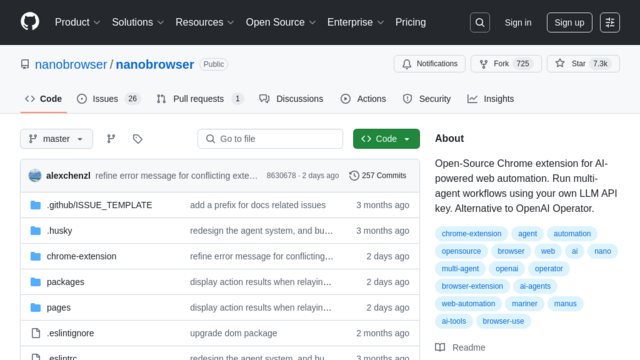Switch to the Code tab
Screen dimensions: 640x360
click(43, 99)
